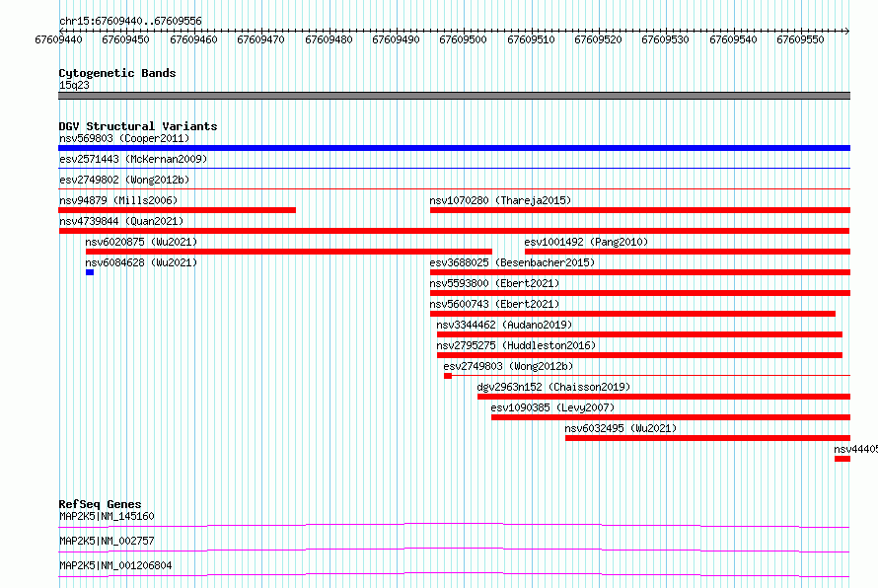Screen dimensions: 878x588
Task: Open the esv1001492 (Pang2010) label
Action: (586, 242)
